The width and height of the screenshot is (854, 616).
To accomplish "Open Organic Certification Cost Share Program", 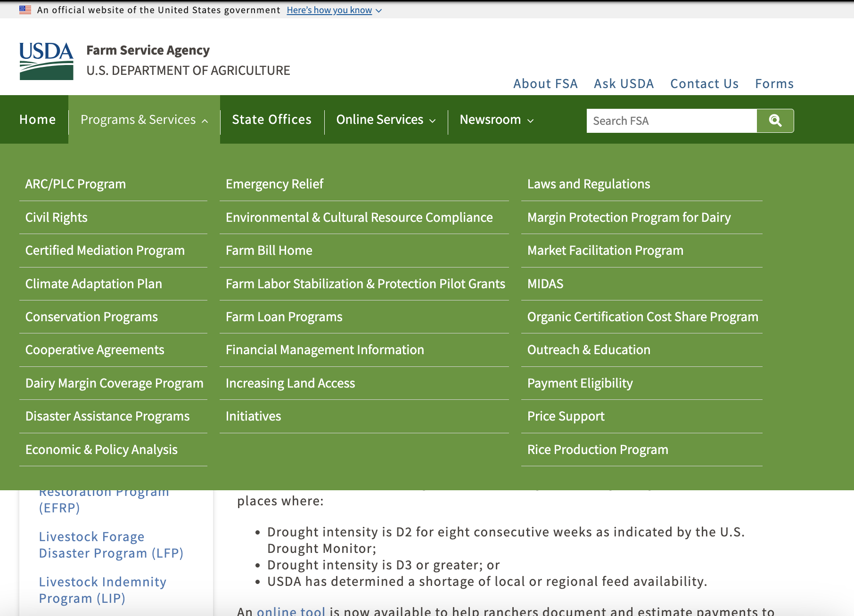I will [x=643, y=317].
